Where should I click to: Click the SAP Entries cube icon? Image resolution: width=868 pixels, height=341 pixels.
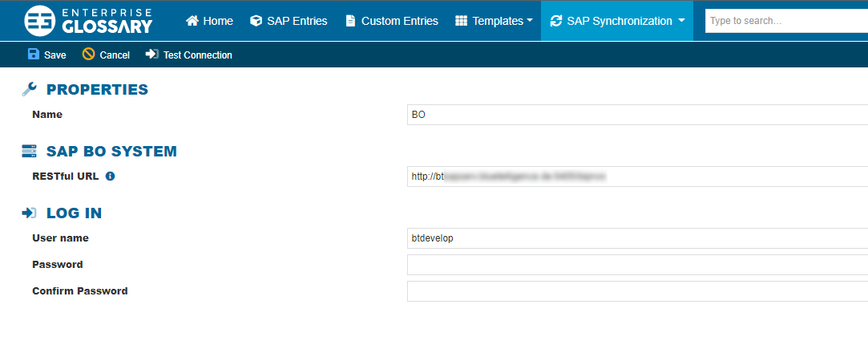point(256,21)
